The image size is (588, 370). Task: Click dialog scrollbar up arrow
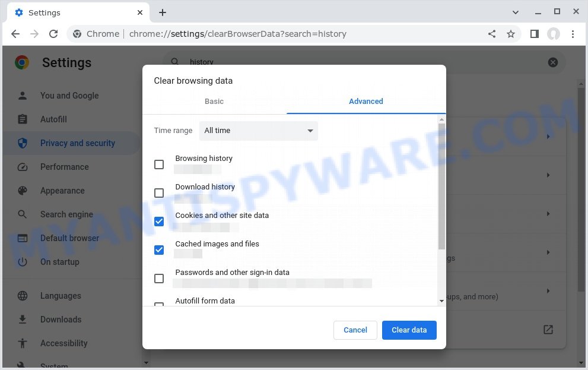442,119
